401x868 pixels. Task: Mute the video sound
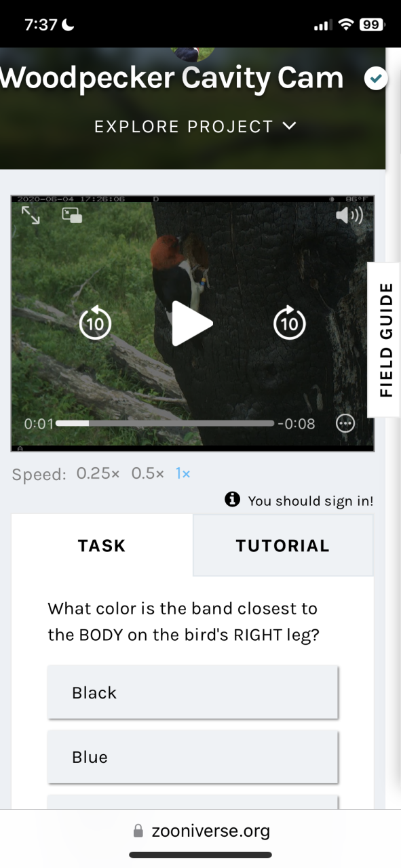[349, 216]
